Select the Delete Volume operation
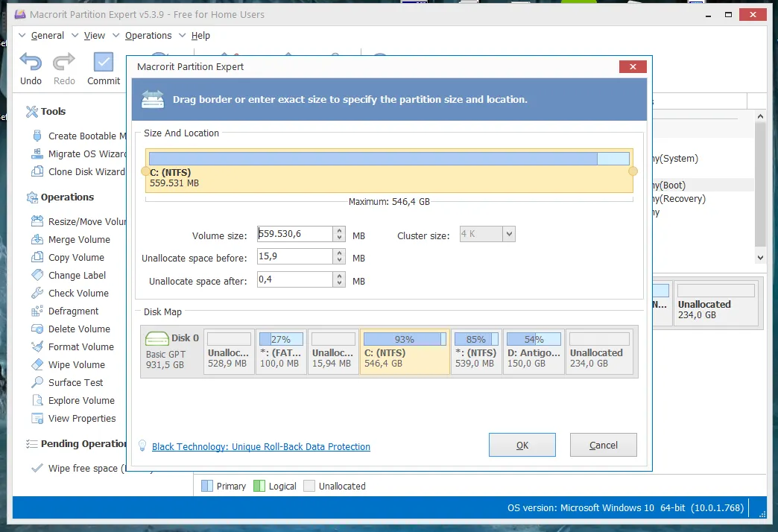The width and height of the screenshot is (778, 532). [x=78, y=329]
